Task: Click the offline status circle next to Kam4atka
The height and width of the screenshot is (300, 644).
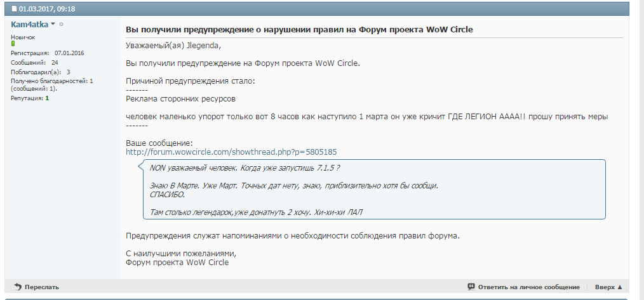Action: pos(62,24)
